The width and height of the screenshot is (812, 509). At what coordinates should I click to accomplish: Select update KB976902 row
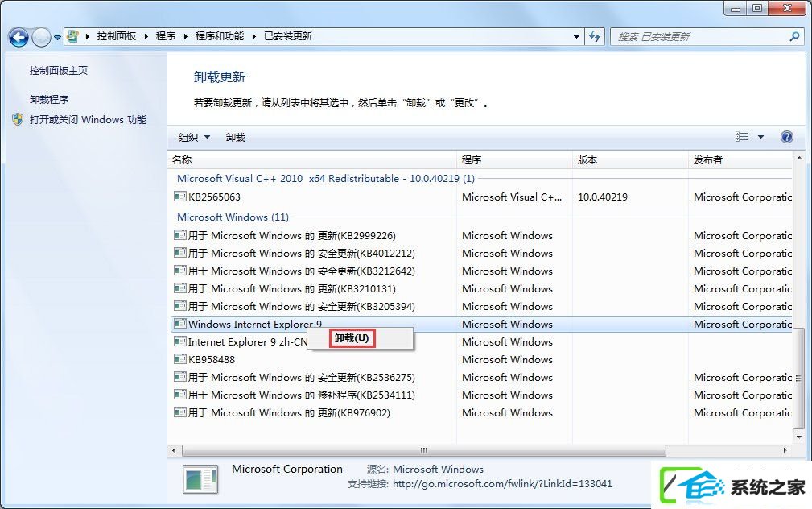[481, 413]
